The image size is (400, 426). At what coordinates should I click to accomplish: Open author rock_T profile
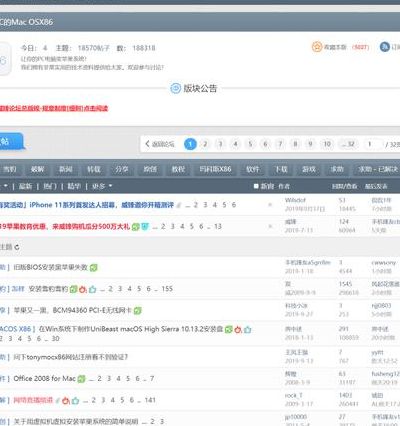point(293,395)
